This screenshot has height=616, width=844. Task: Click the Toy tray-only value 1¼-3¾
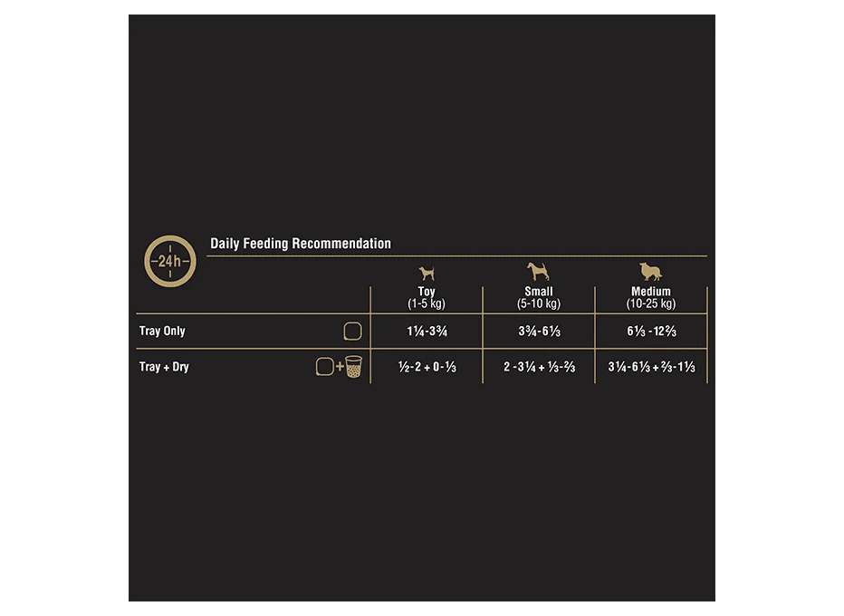427,332
